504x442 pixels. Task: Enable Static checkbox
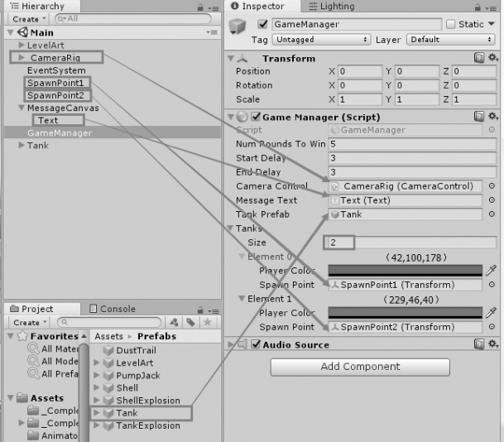(451, 24)
